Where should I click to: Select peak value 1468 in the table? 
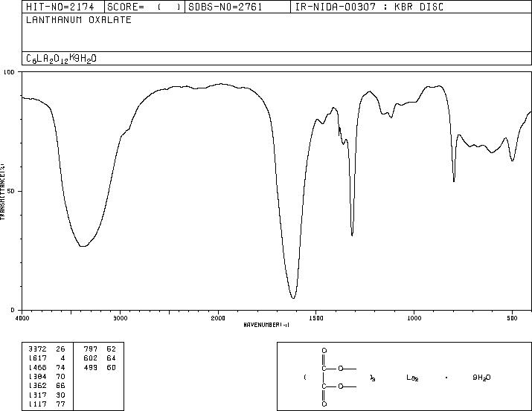pyautogui.click(x=38, y=368)
